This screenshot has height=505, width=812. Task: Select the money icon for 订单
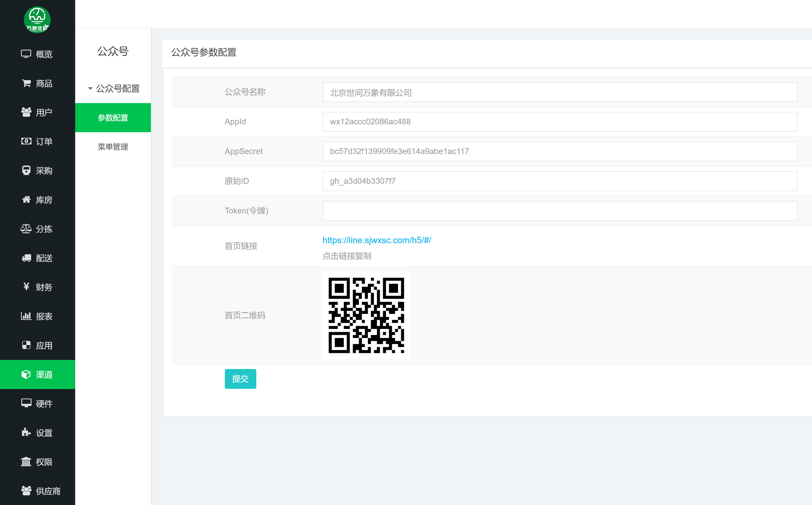26,141
